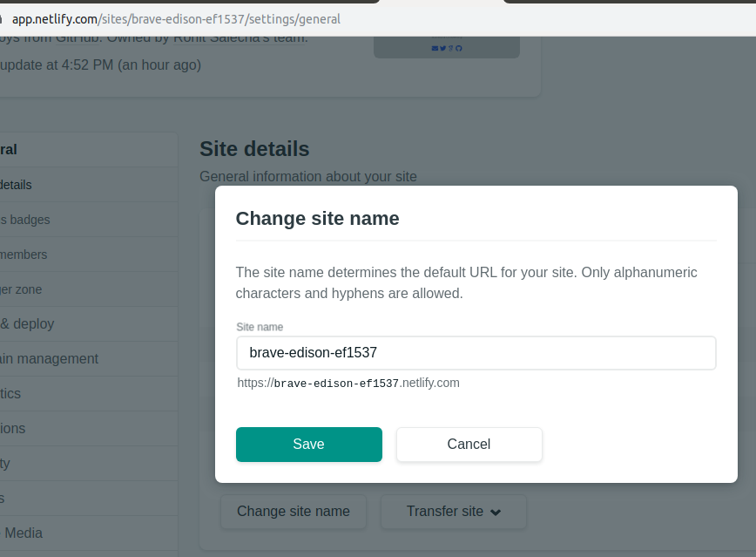Click the browser address bar URL

(176, 19)
